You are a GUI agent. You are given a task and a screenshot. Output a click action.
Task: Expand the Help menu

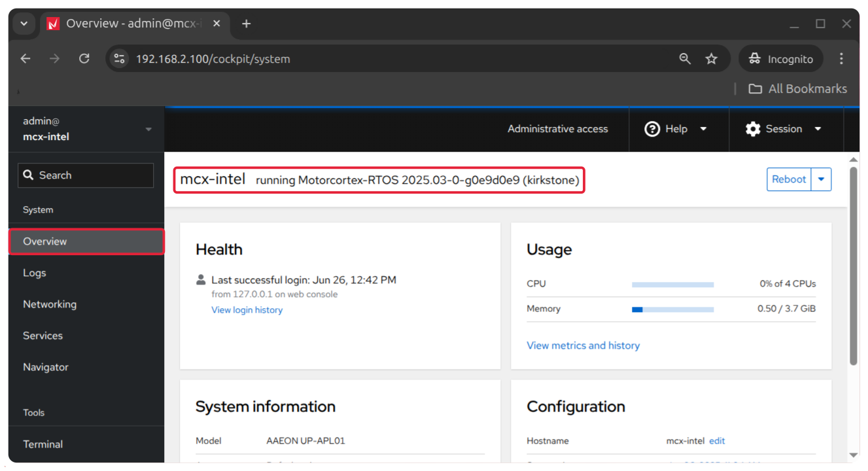coord(677,129)
